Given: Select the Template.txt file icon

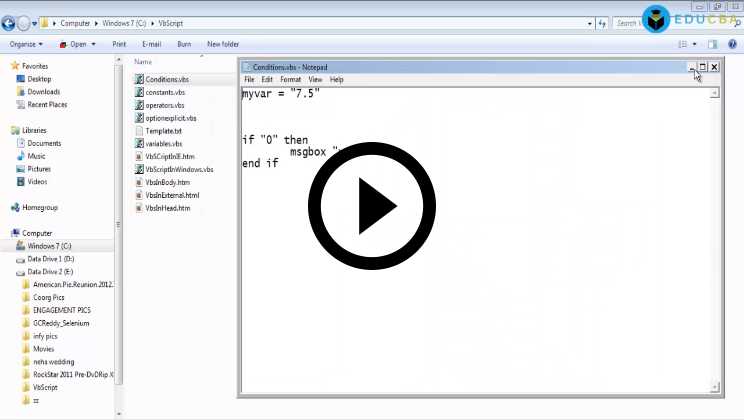Looking at the screenshot, I should click(x=140, y=131).
